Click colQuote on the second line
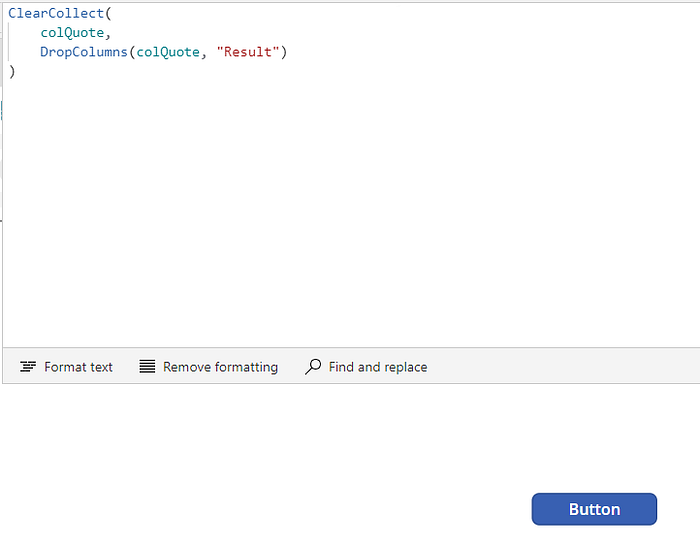This screenshot has height=550, width=700. (x=72, y=33)
